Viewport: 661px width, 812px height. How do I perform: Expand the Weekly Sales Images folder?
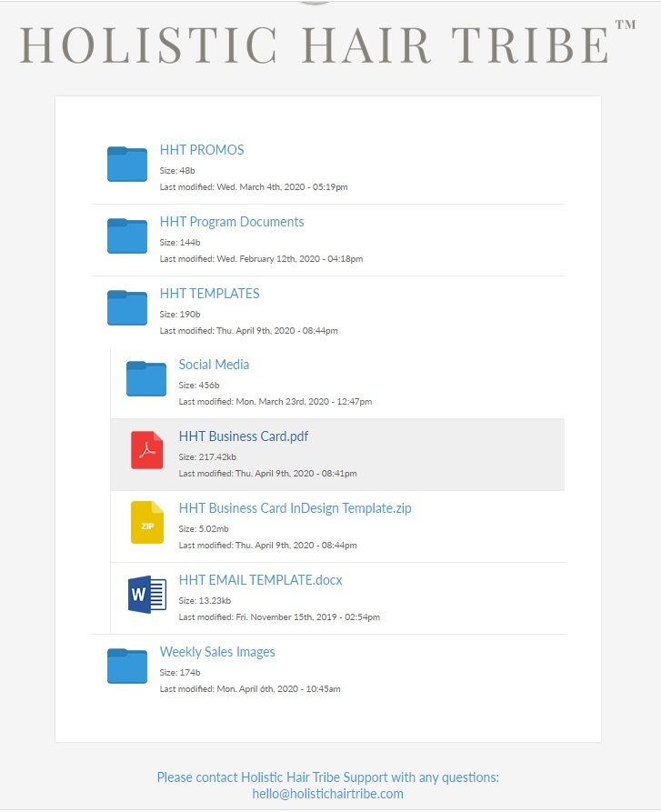217,652
